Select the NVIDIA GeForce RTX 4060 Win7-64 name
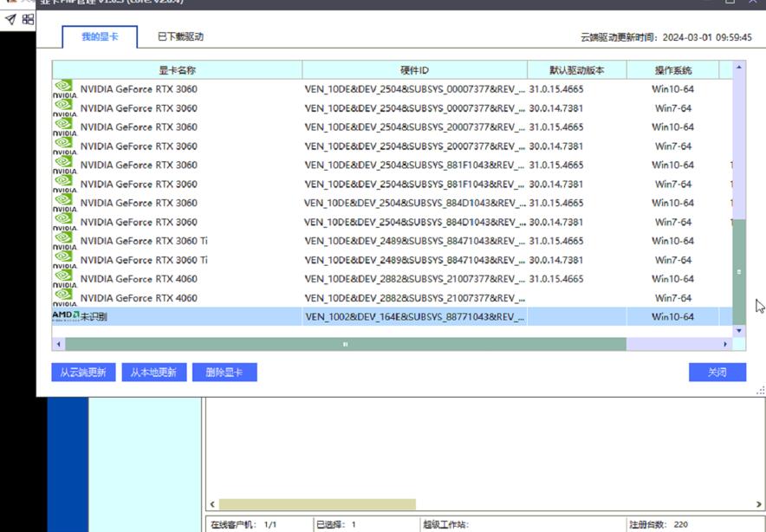Image resolution: width=766 pixels, height=532 pixels. pyautogui.click(x=139, y=298)
